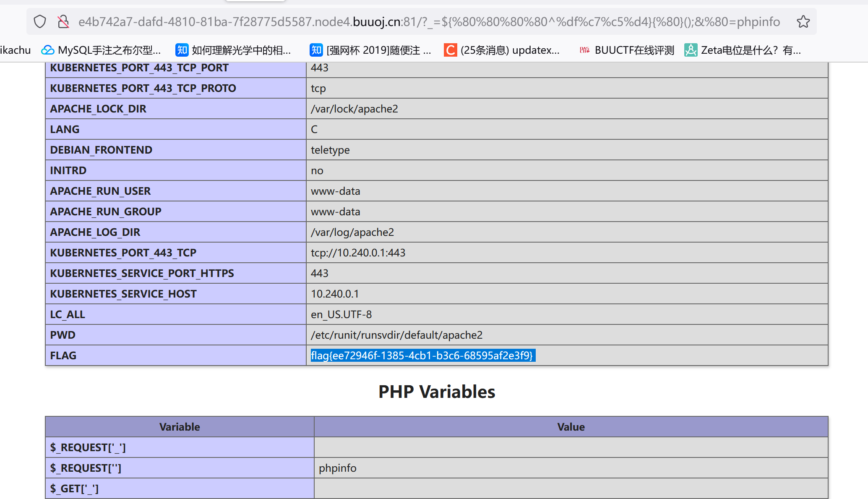Bookmark this page with the star icon

(803, 21)
